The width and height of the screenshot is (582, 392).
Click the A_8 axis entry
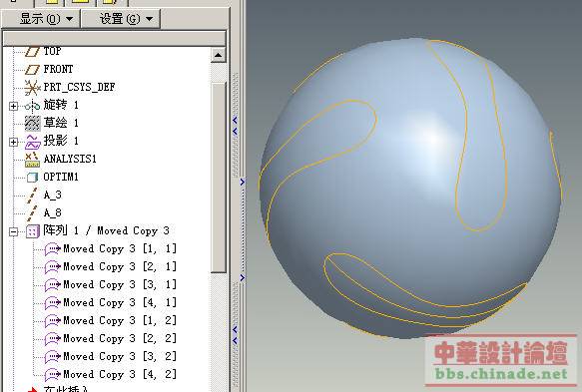pos(53,212)
